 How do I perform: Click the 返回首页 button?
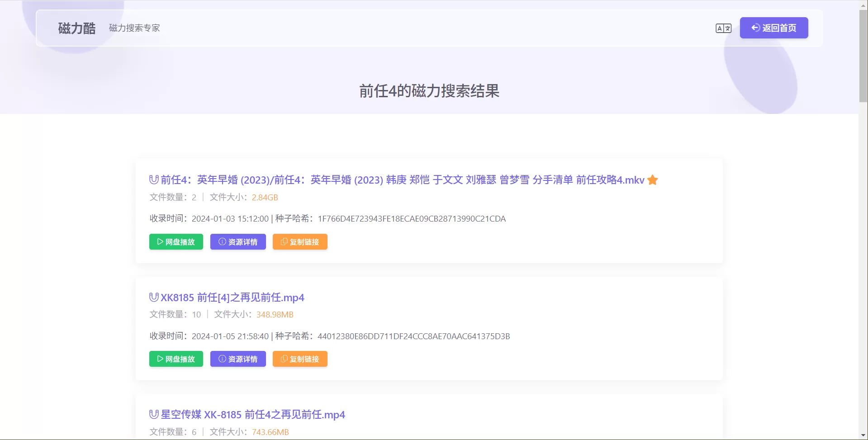[x=773, y=28]
